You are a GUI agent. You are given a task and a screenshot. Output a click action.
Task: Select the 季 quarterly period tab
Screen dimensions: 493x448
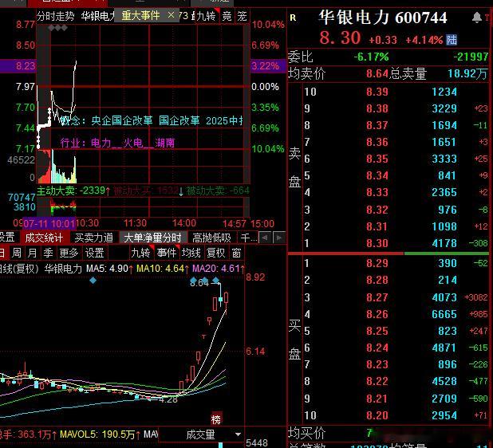[48, 253]
